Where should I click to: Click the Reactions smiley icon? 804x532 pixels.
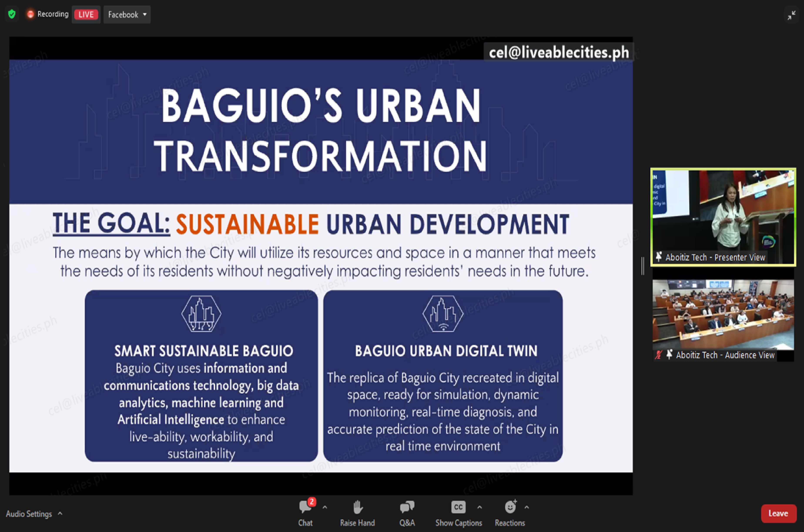pyautogui.click(x=510, y=507)
